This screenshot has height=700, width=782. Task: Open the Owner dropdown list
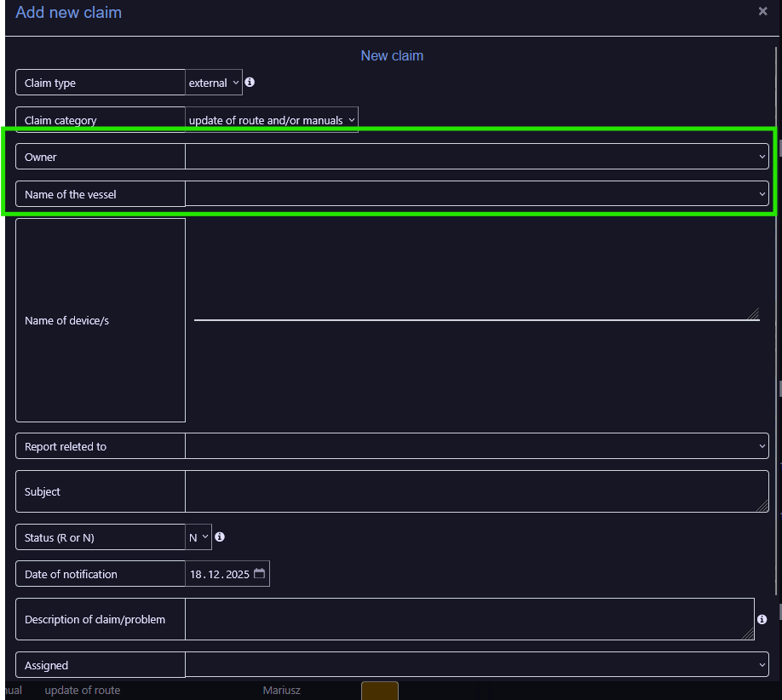click(x=477, y=157)
